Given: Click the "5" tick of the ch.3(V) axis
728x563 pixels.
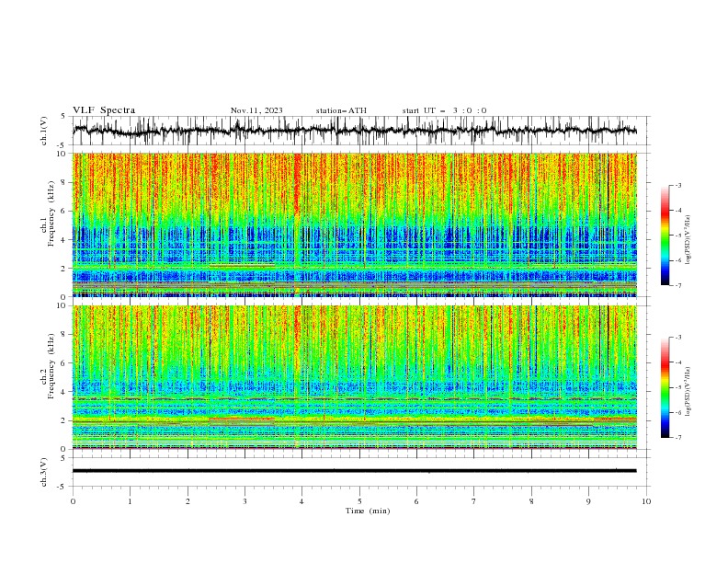Looking at the screenshot, I should pos(63,458).
